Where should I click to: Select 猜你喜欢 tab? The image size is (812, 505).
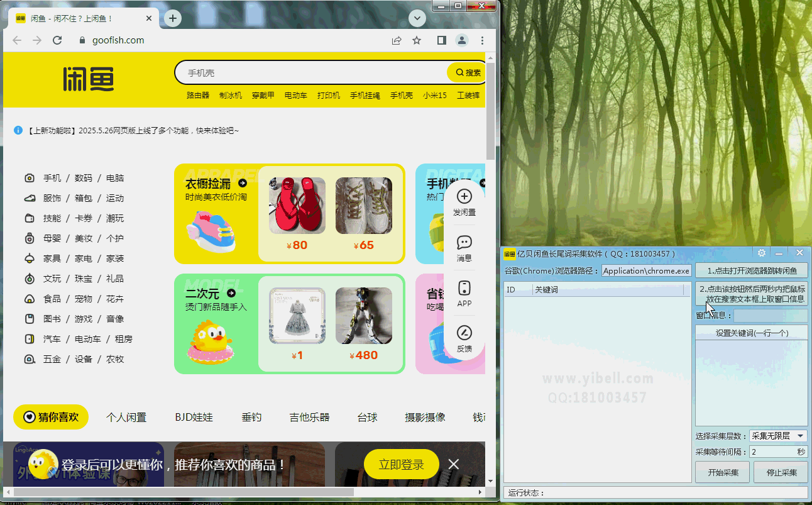click(51, 417)
